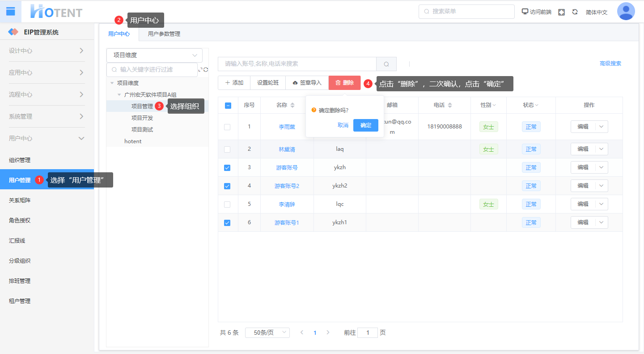Open the 项目维度 dropdown
Screen dimensions: 644x354
point(154,55)
